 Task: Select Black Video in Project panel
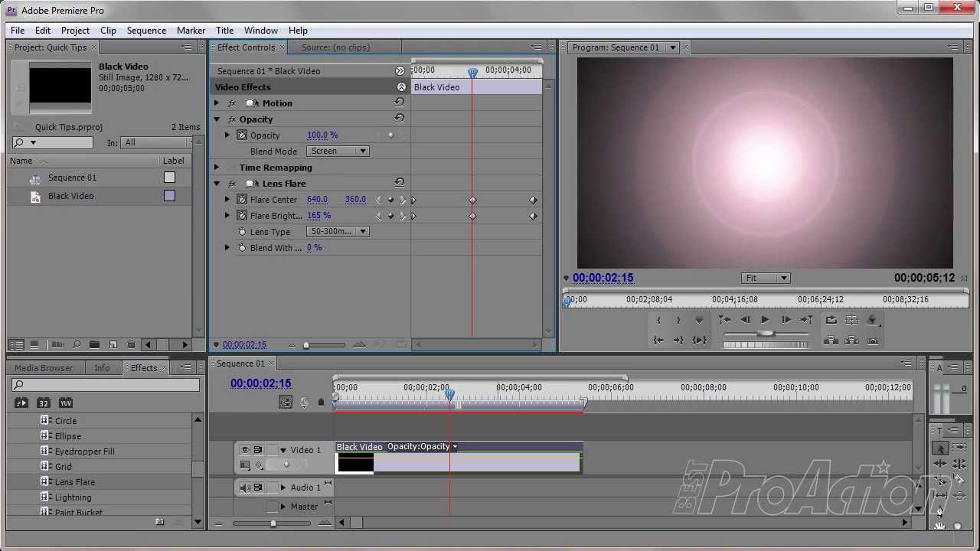click(71, 196)
